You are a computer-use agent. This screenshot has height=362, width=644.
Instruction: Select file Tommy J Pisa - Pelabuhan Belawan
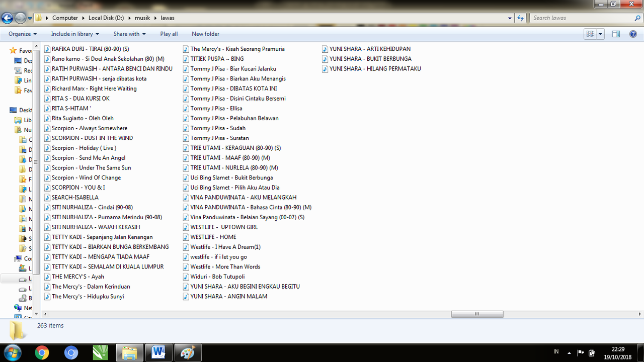click(x=234, y=118)
